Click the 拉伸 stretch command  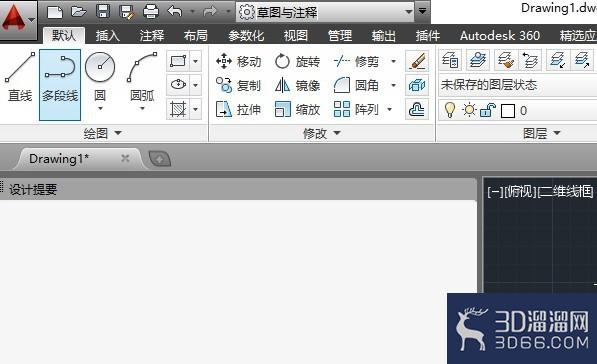click(239, 110)
